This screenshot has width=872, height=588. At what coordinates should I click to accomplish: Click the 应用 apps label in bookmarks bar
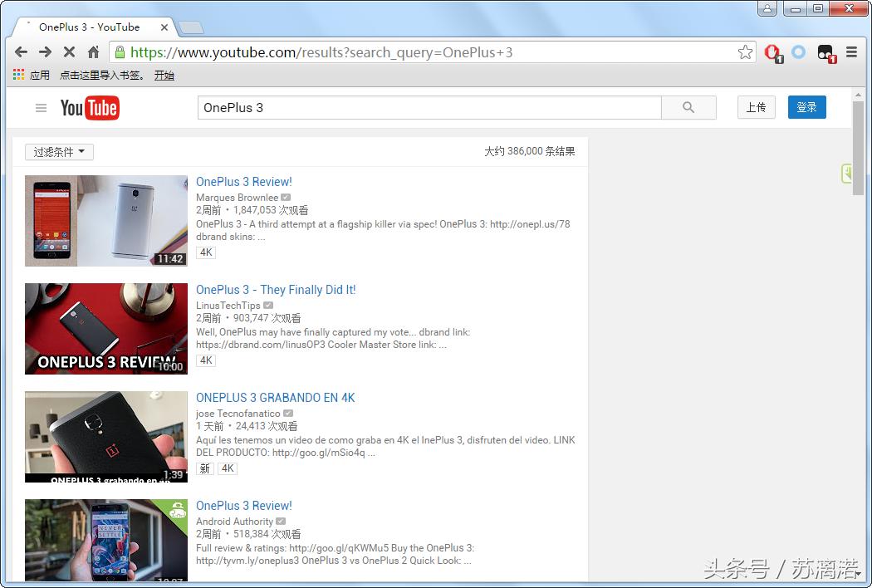pyautogui.click(x=40, y=75)
